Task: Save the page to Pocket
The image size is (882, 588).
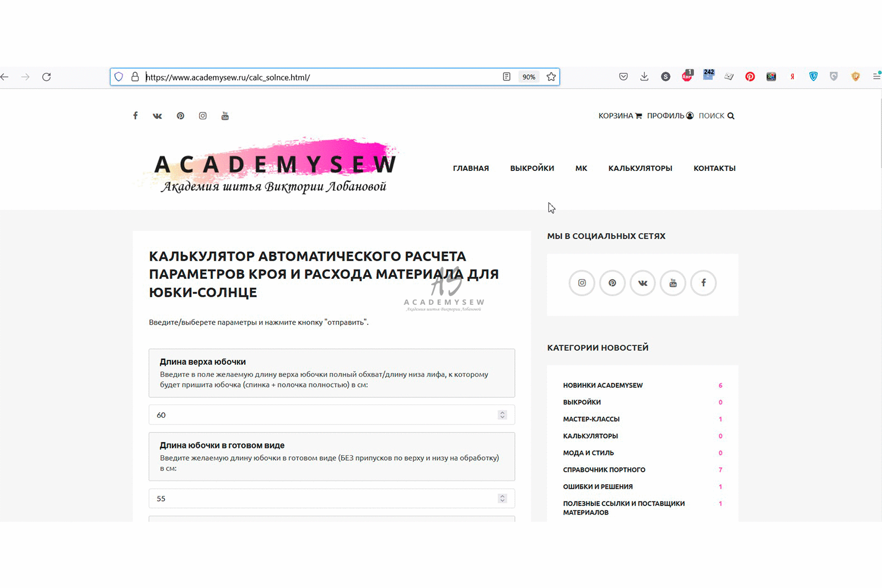Action: coord(623,77)
